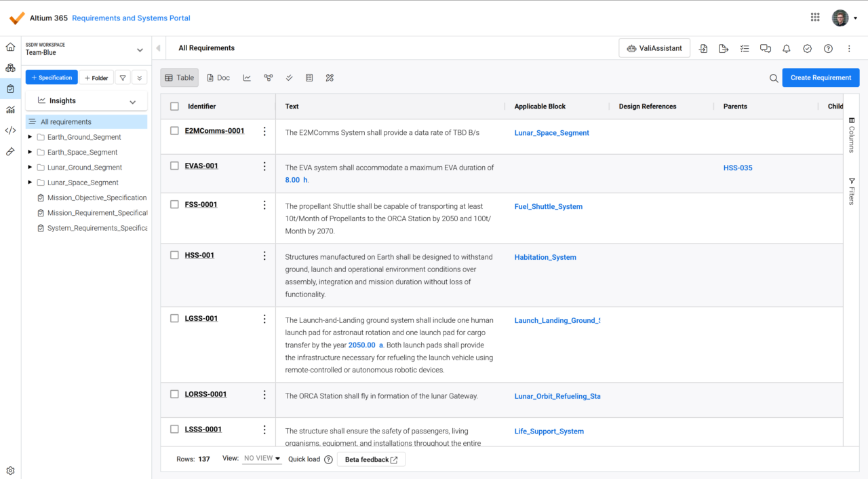Open the apps grid launcher icon
868x479 pixels.
tap(815, 18)
